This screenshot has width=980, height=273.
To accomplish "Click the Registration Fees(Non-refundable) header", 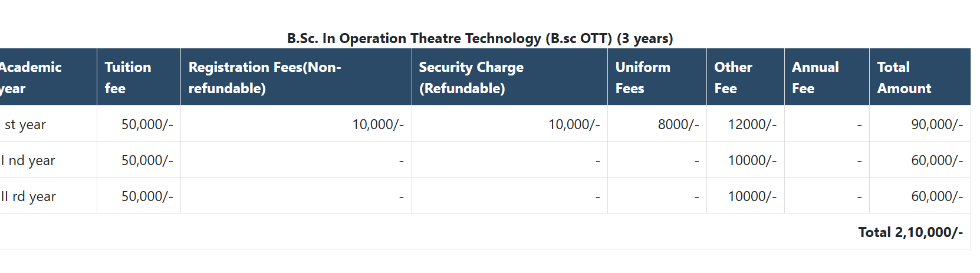I will click(x=265, y=77).
